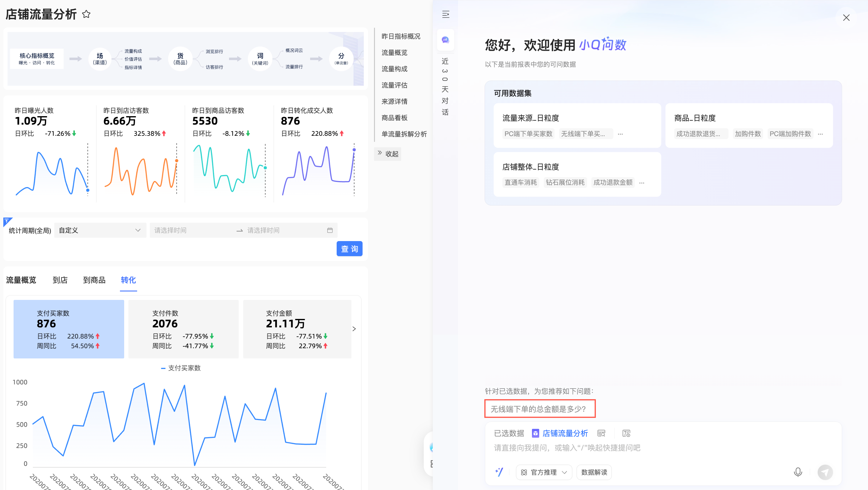Click the paper plane send button

825,472
